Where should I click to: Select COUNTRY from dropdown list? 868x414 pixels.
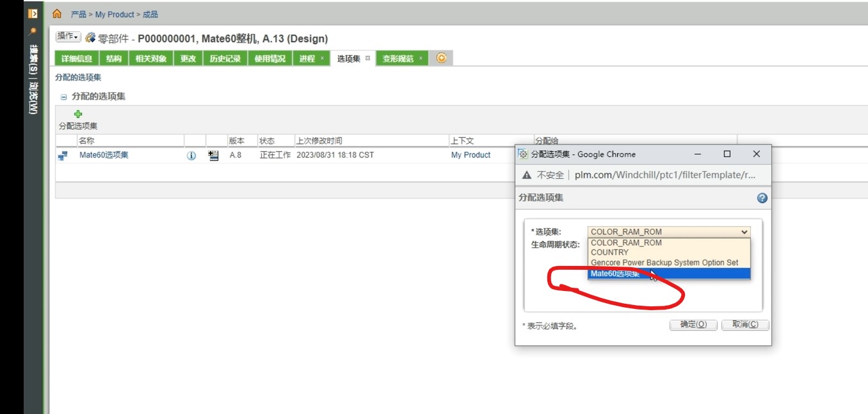pyautogui.click(x=669, y=253)
